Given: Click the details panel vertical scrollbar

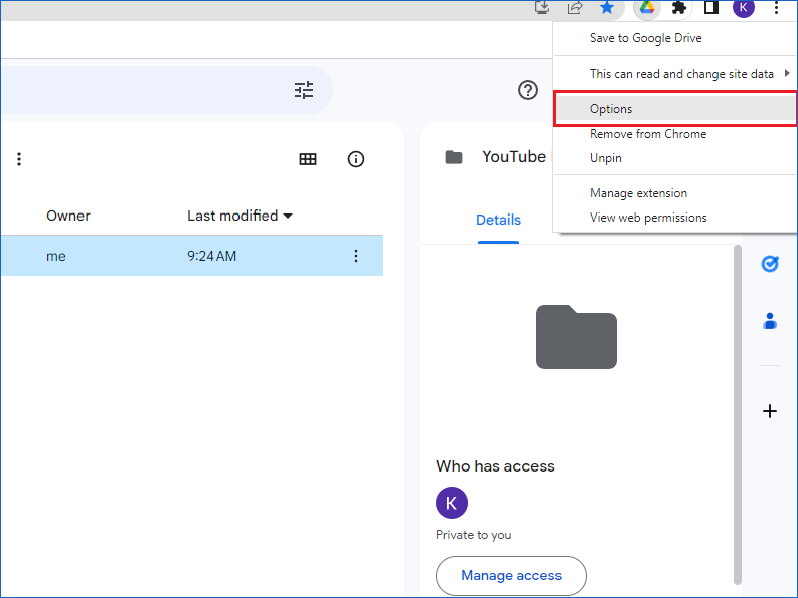Looking at the screenshot, I should click(x=737, y=415).
